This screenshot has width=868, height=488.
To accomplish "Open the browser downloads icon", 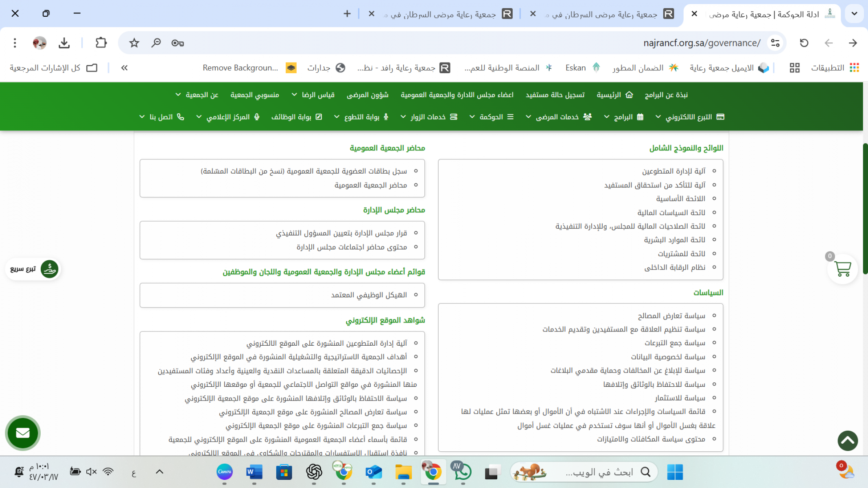I will pos(64,43).
